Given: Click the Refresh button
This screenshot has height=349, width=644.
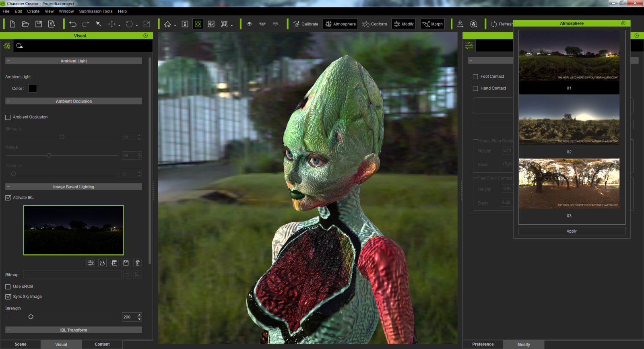Looking at the screenshot, I should click(502, 24).
